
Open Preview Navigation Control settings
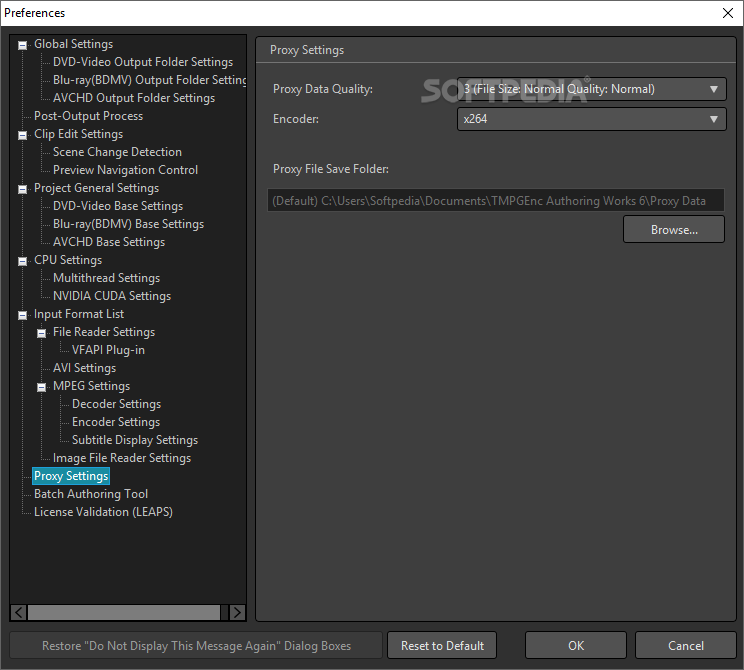click(x=125, y=170)
